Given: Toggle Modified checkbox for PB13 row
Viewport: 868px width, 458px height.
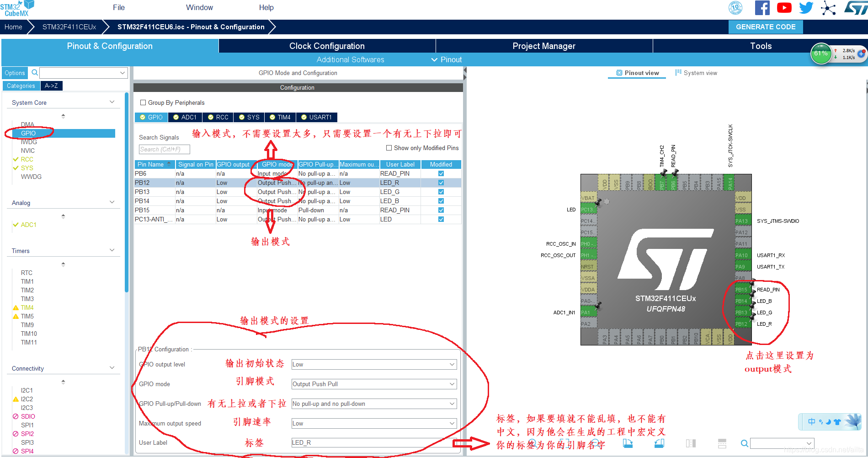Looking at the screenshot, I should 441,192.
